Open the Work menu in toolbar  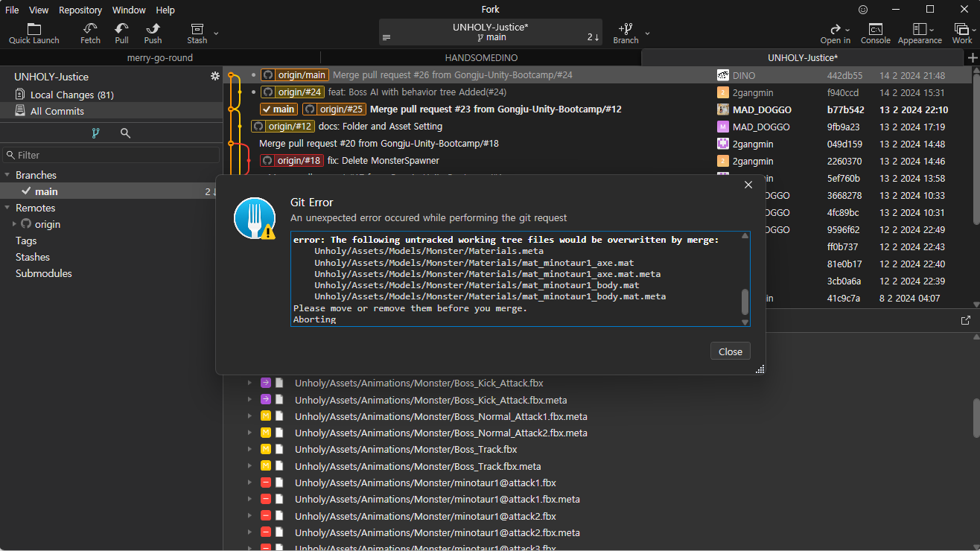click(962, 34)
